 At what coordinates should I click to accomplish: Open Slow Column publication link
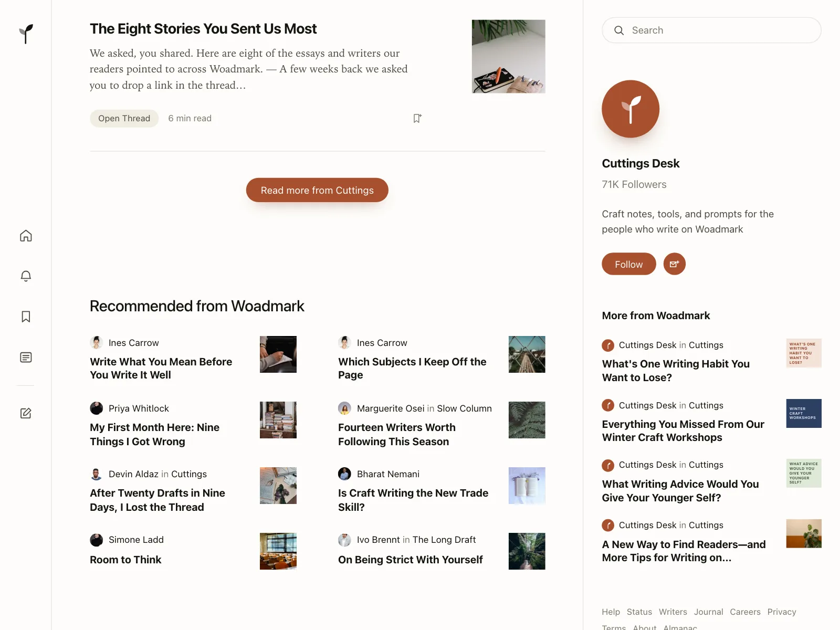click(x=465, y=408)
